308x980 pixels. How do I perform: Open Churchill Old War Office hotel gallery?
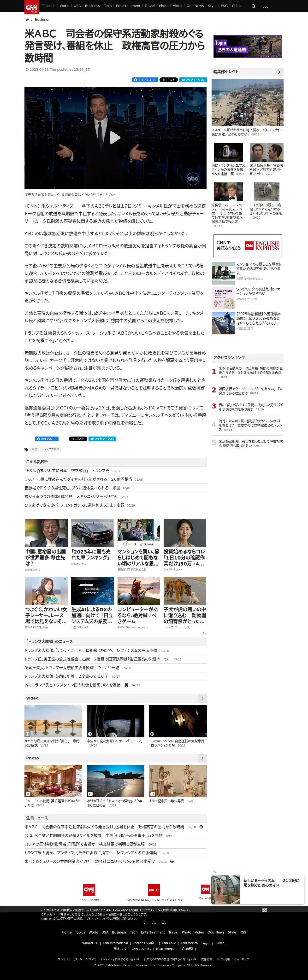coord(53,782)
